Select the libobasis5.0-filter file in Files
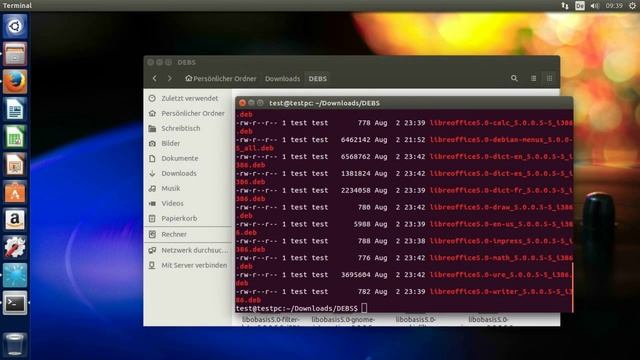 point(271,320)
